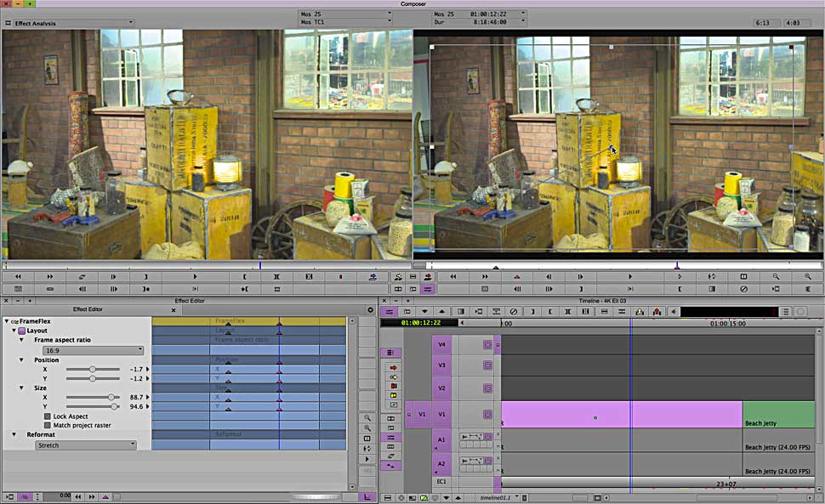
Task: Click the Add Keyframe triangle in Effect Editor
Action: [105, 496]
